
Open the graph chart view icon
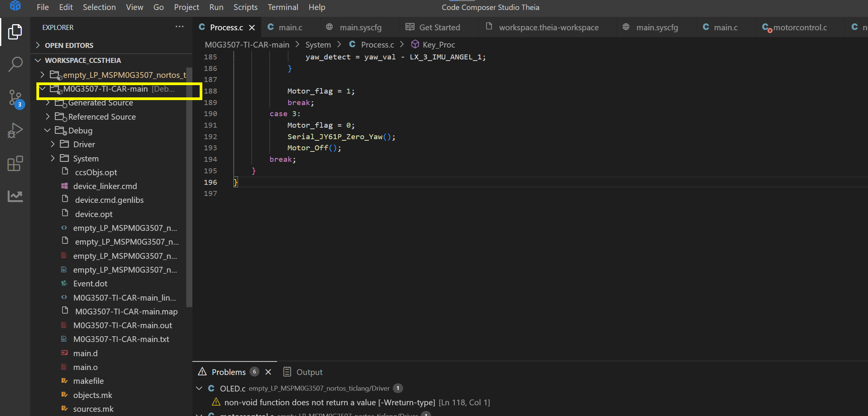coord(15,196)
